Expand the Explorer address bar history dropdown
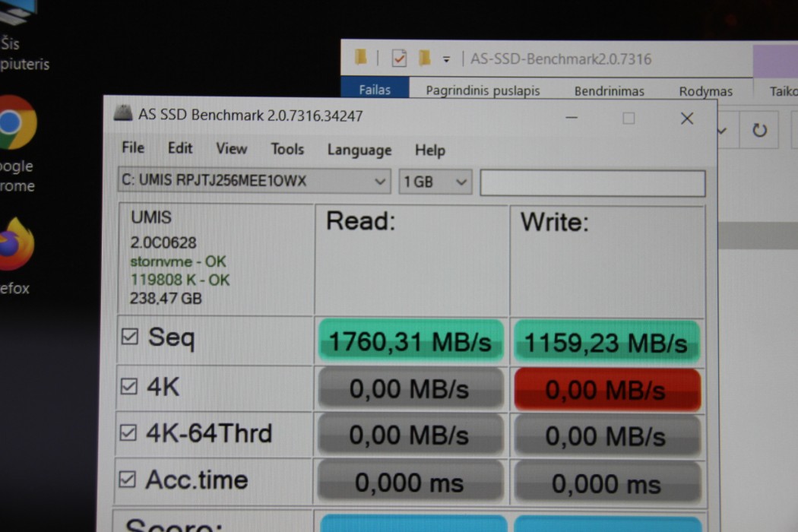Screen dimensions: 798x532 (723, 130)
